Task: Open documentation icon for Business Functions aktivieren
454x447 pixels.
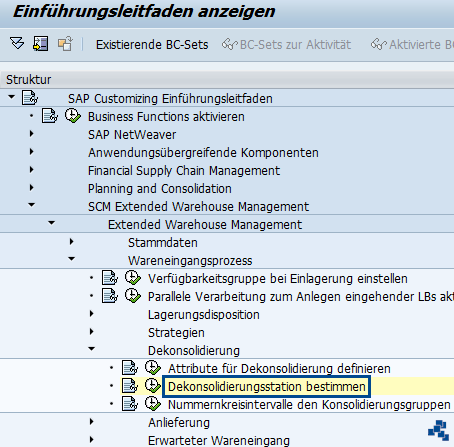Action: (x=50, y=116)
